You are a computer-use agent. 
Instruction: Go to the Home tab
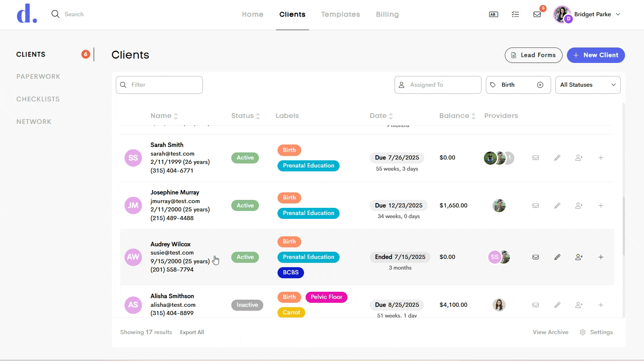click(x=253, y=14)
